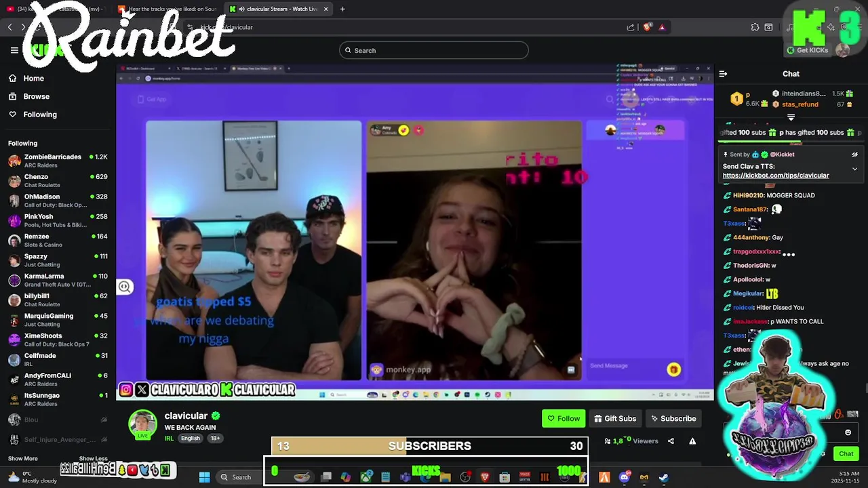Click stas_refund on the gift leaderboard
This screenshot has height=488, width=868.
(800, 104)
